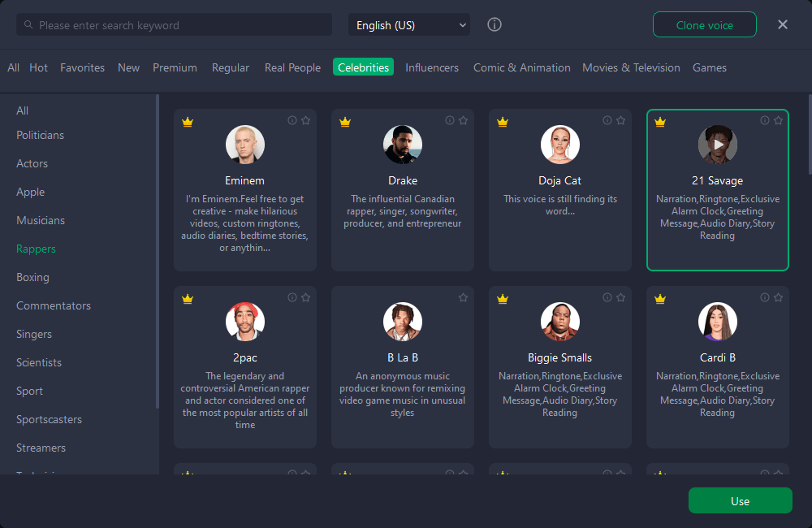
Task: Favorite the Eminem voice with the star
Action: click(306, 120)
